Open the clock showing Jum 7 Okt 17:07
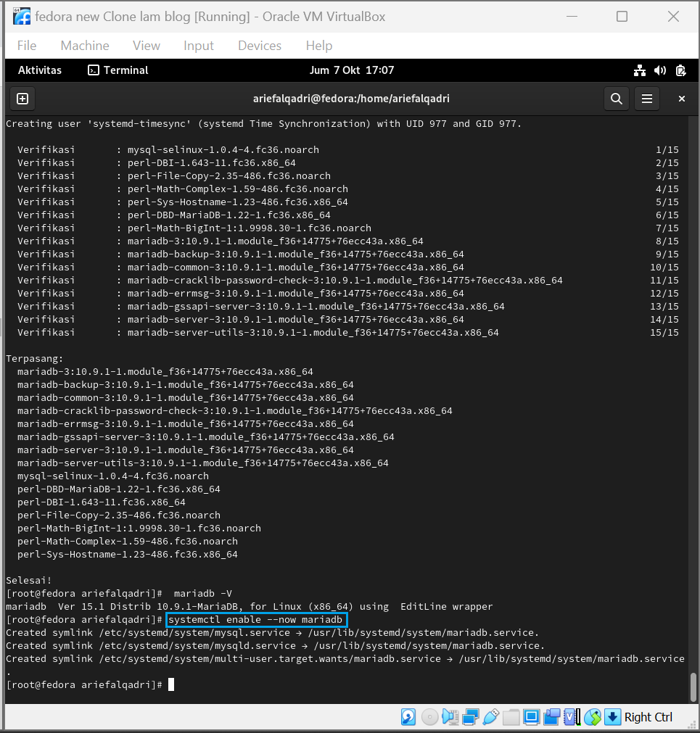The width and height of the screenshot is (700, 733). click(352, 70)
